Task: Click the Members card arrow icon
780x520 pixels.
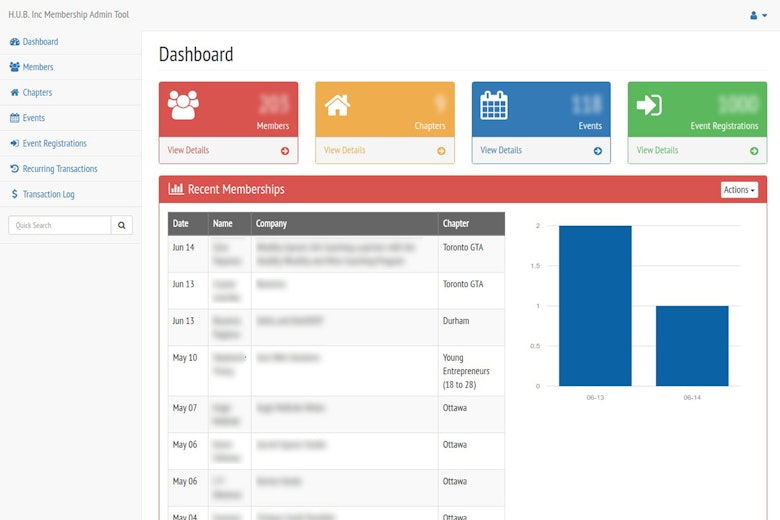Action: coord(285,151)
